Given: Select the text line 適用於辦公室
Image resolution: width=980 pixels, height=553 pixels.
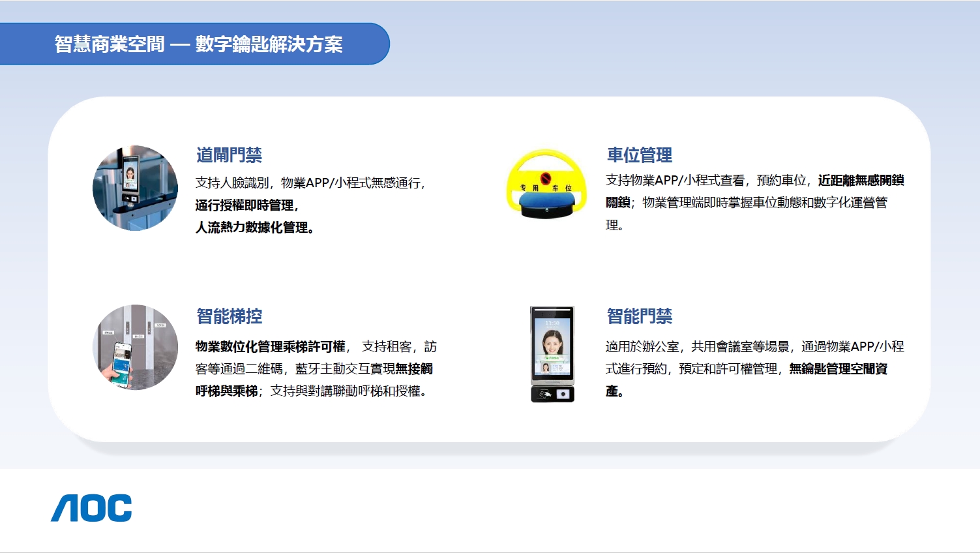Looking at the screenshot, I should (x=754, y=347).
